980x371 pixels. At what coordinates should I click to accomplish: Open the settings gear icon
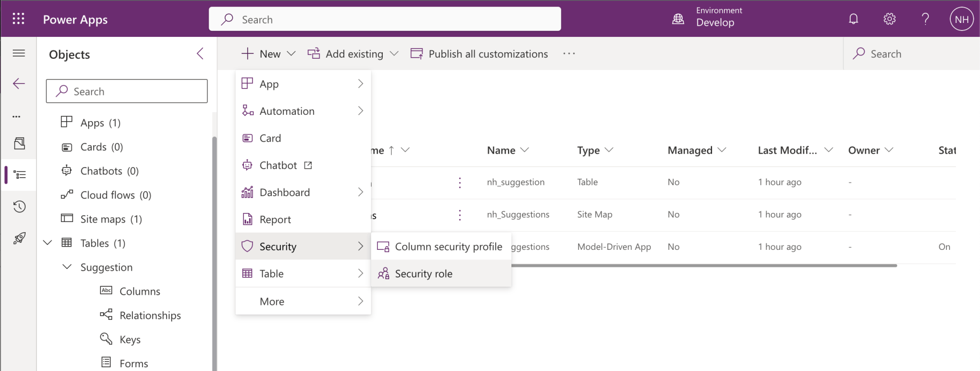[x=889, y=19]
